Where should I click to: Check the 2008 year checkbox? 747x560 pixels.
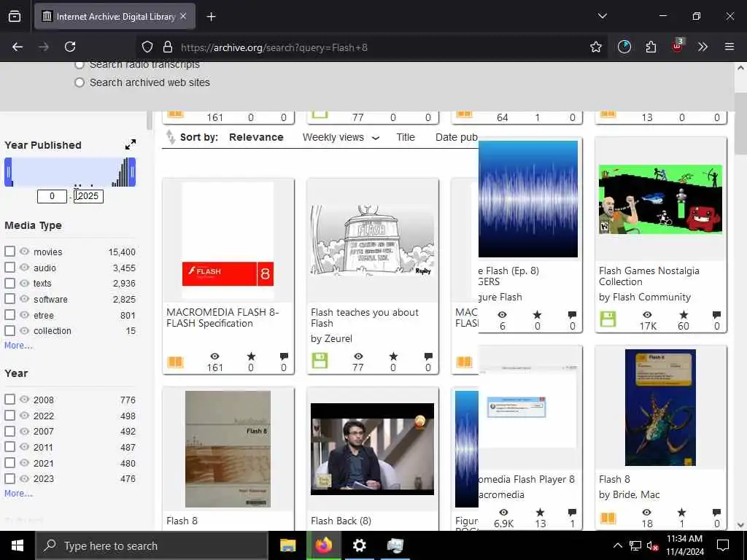pos(9,399)
